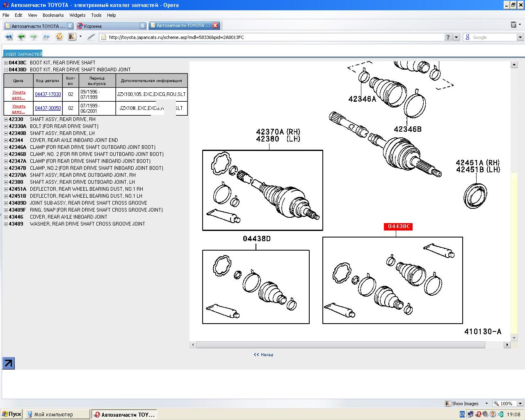Click the blue arrow icon below the parts list
The height and width of the screenshot is (420, 525).
click(x=8, y=363)
